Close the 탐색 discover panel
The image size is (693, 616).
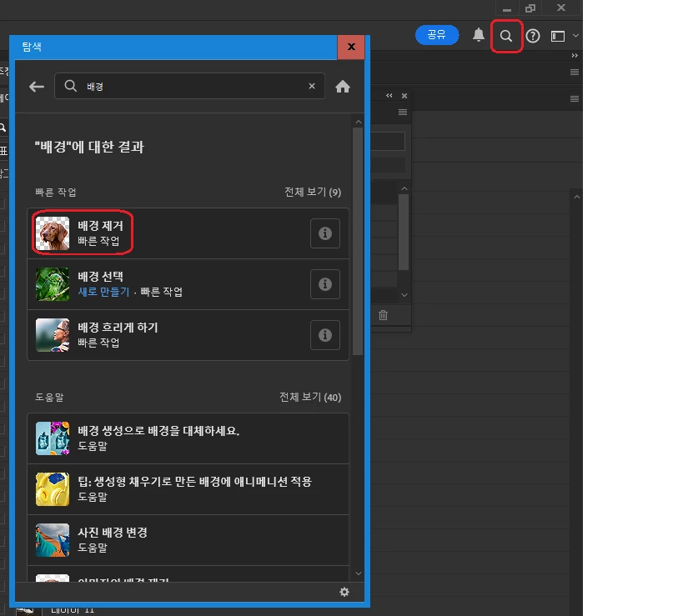click(351, 47)
